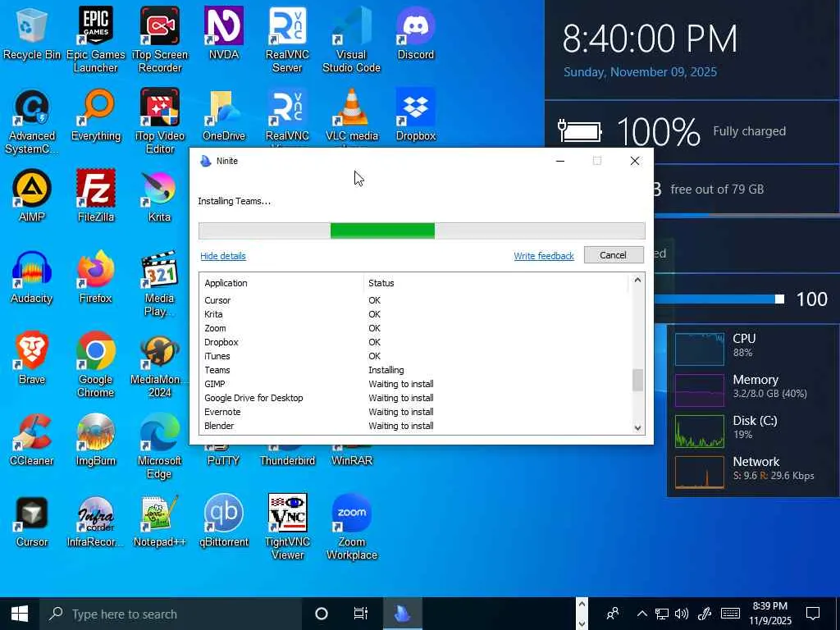The width and height of the screenshot is (840, 630).
Task: Select the Google Drive for Desktop row
Action: [x=415, y=398]
